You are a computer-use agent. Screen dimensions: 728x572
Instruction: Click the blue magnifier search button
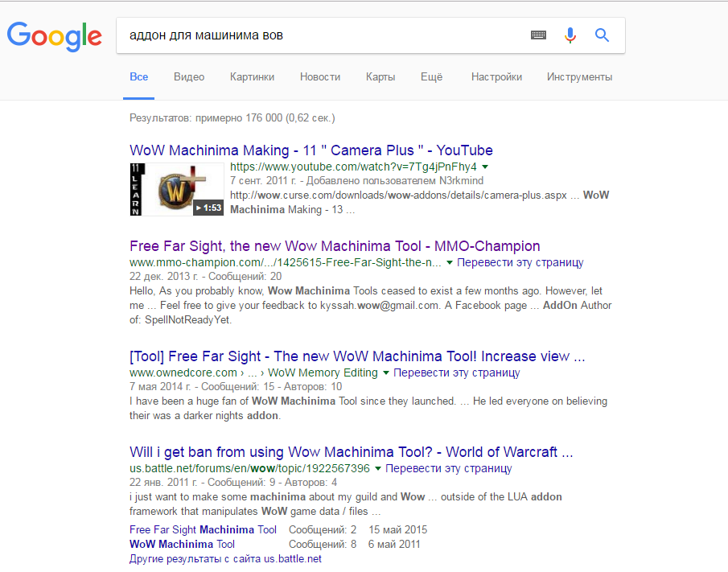click(x=602, y=35)
